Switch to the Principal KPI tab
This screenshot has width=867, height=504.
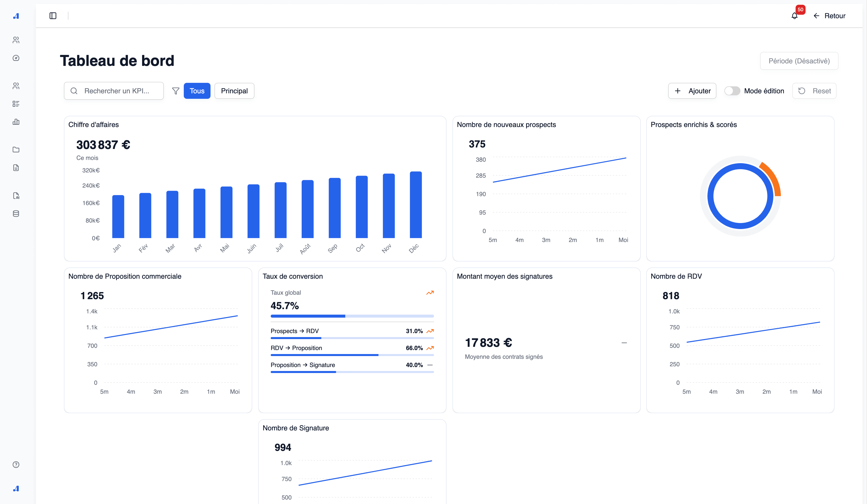click(234, 91)
